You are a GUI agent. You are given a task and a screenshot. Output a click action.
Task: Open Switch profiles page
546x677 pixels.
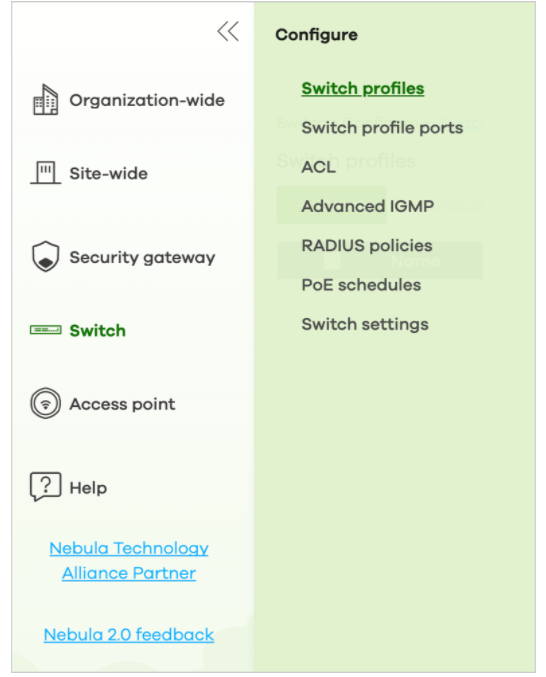click(x=363, y=88)
